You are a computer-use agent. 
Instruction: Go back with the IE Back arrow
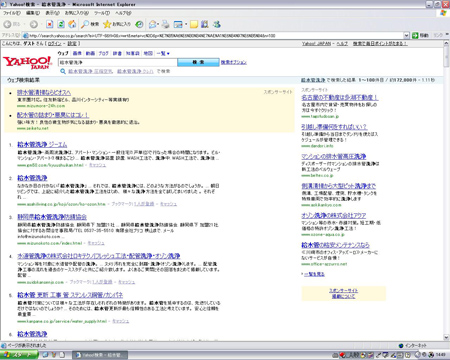pyautogui.click(x=7, y=24)
